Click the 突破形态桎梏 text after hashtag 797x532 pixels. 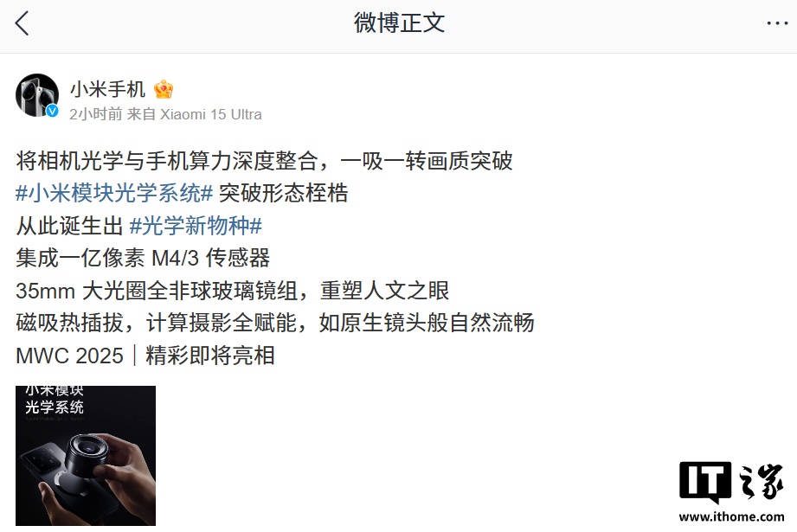tap(283, 193)
